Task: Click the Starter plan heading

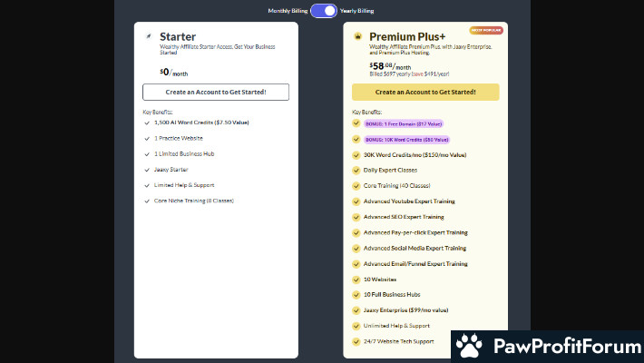Action: pos(178,36)
